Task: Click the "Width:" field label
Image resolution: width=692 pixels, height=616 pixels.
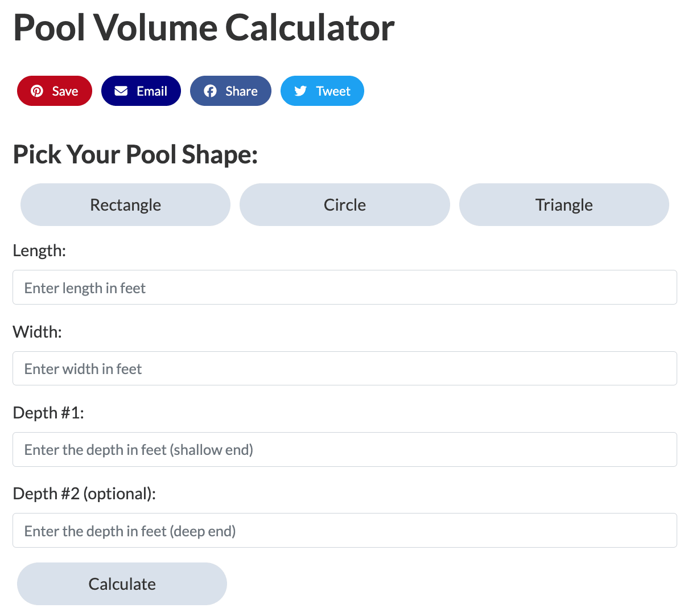Action: click(37, 332)
